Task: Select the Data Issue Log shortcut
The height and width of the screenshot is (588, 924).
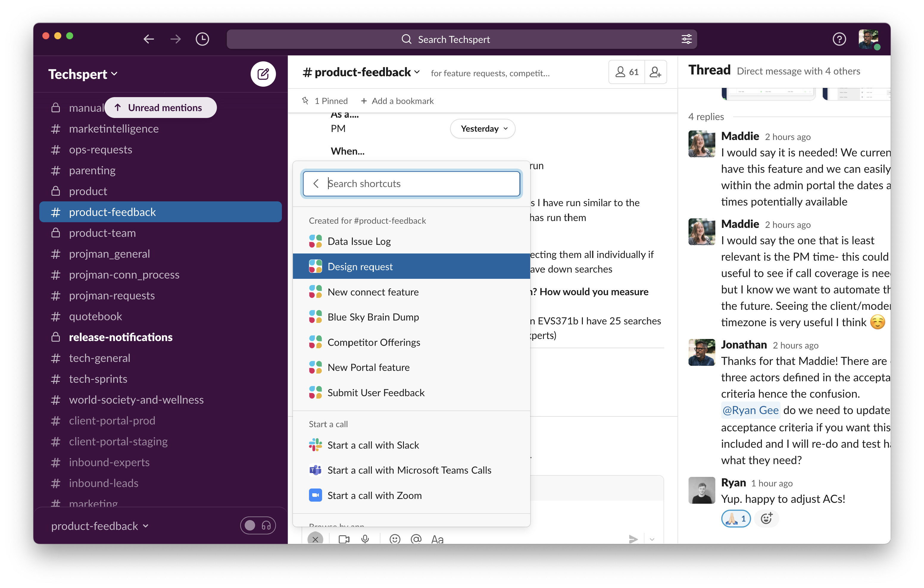Action: 411,241
